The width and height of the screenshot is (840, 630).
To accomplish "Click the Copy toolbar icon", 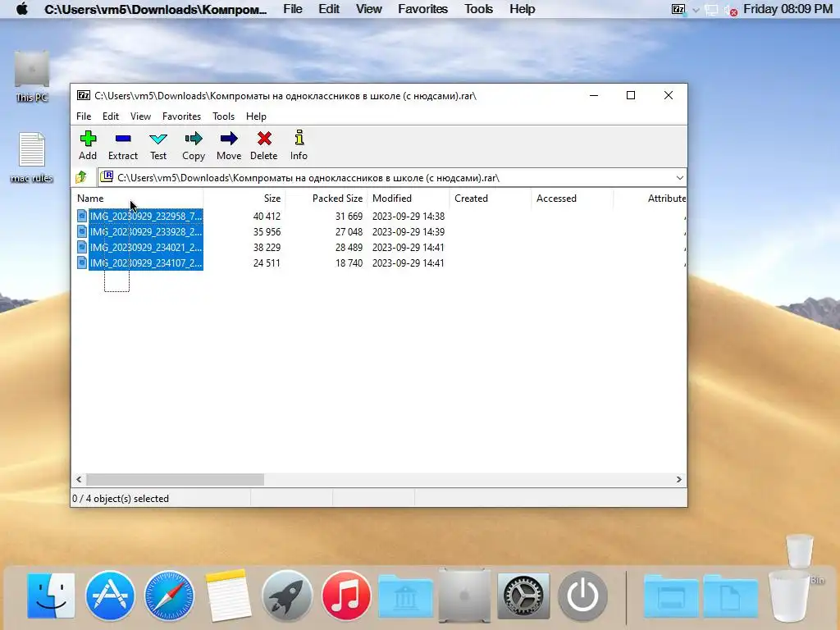I will tap(194, 139).
